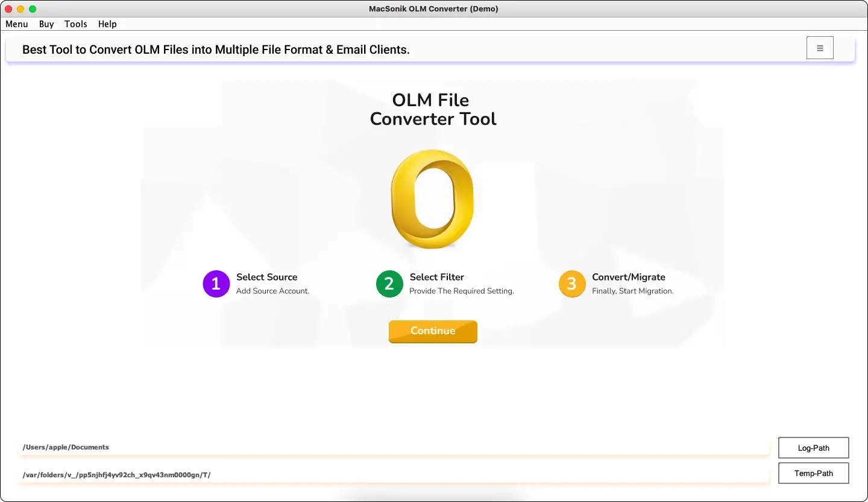The width and height of the screenshot is (868, 502).
Task: Click the orange step 3 circle icon
Action: click(x=572, y=284)
